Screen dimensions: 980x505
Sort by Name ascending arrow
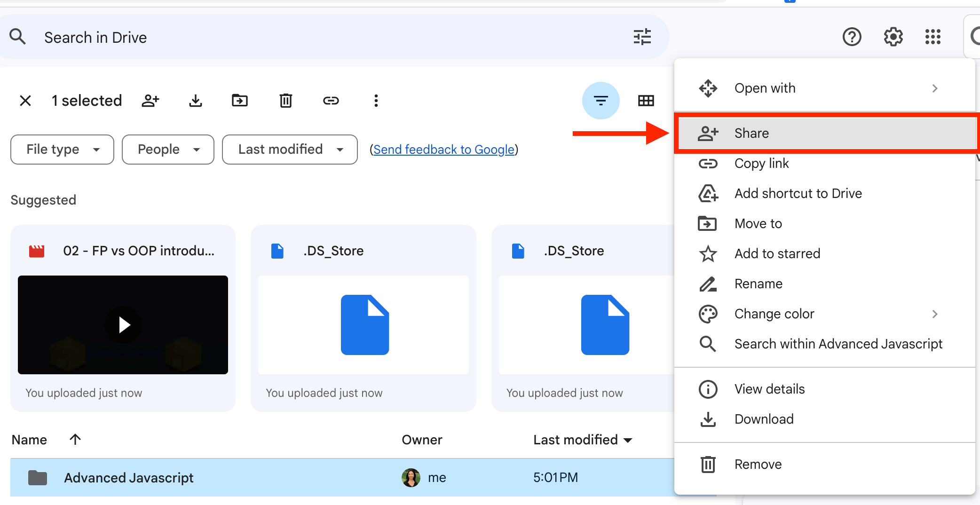(x=75, y=439)
